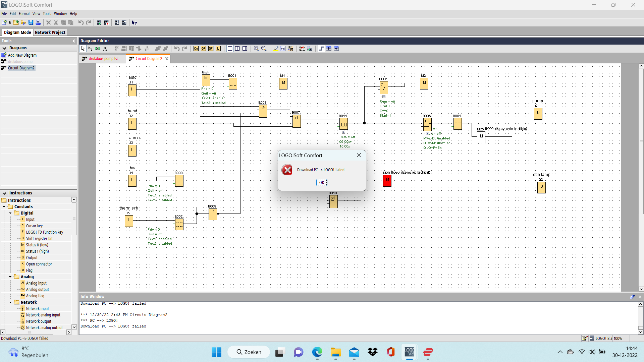Toggle single page layout view
Viewport: 644px width, 362px height.
(230, 49)
